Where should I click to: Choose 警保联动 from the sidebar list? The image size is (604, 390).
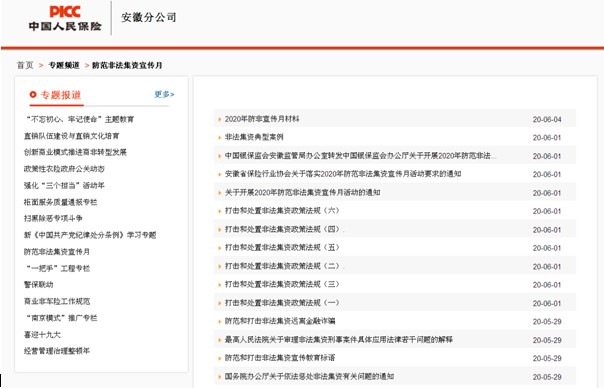point(39,285)
